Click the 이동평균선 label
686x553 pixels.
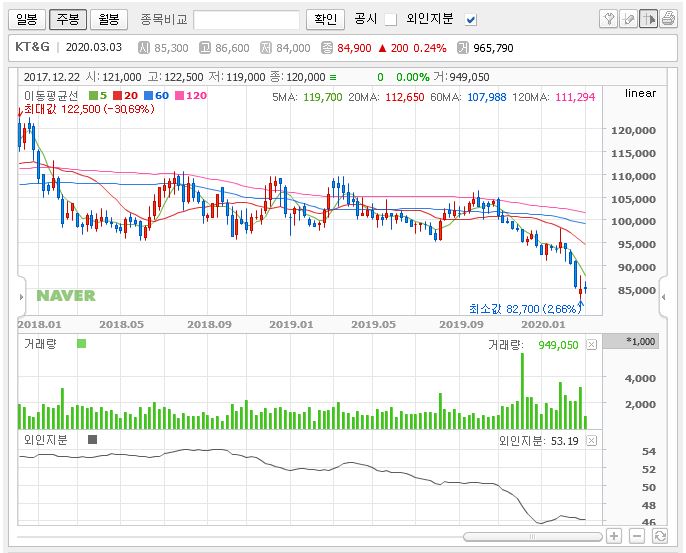point(51,95)
